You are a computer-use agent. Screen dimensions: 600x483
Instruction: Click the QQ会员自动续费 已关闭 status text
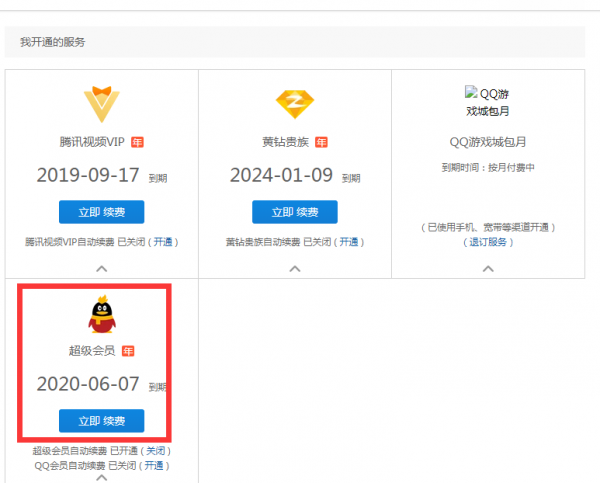85,465
